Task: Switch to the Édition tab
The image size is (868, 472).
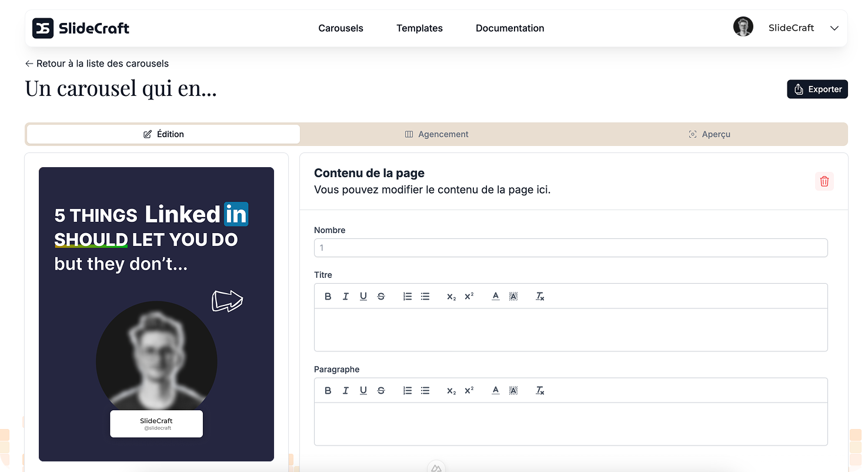Action: point(163,134)
